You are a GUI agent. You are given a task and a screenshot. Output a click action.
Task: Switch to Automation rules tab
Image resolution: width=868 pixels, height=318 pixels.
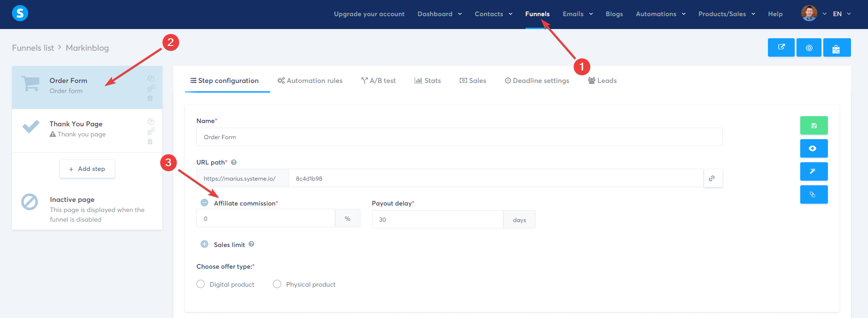pos(310,81)
